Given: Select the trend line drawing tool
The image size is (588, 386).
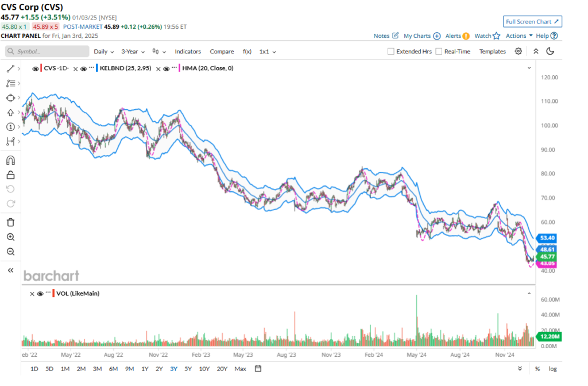Looking at the screenshot, I should coord(10,69).
